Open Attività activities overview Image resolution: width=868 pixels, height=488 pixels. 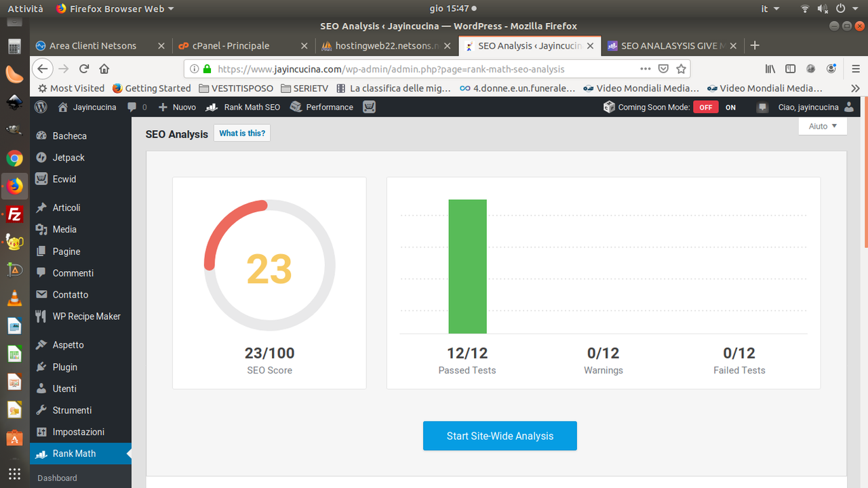point(25,9)
